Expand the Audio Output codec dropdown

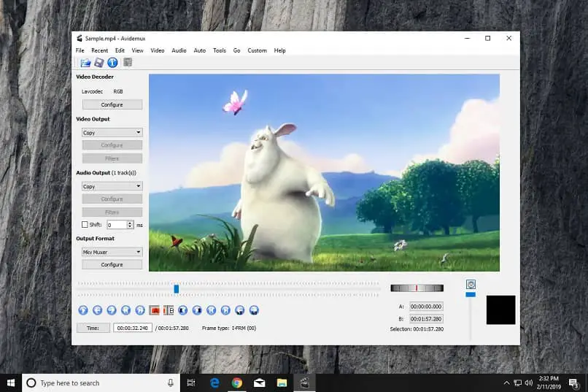tap(112, 186)
